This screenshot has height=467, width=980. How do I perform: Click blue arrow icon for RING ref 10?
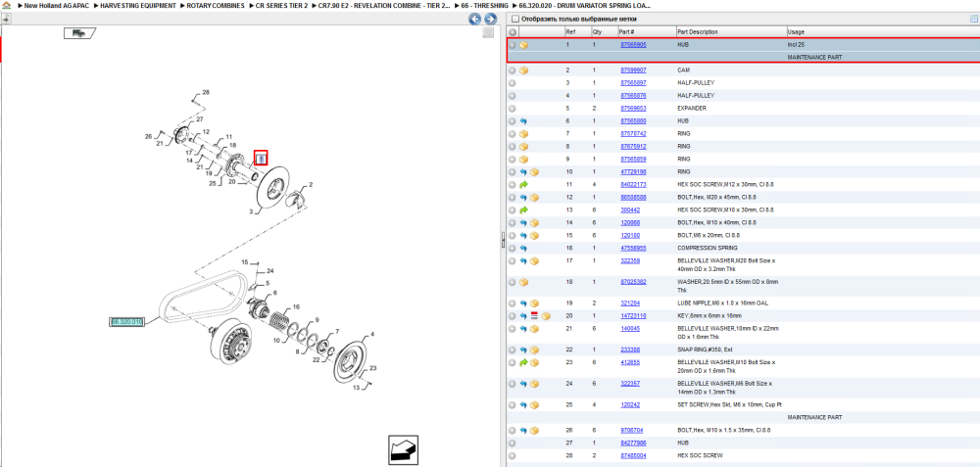pyautogui.click(x=523, y=171)
